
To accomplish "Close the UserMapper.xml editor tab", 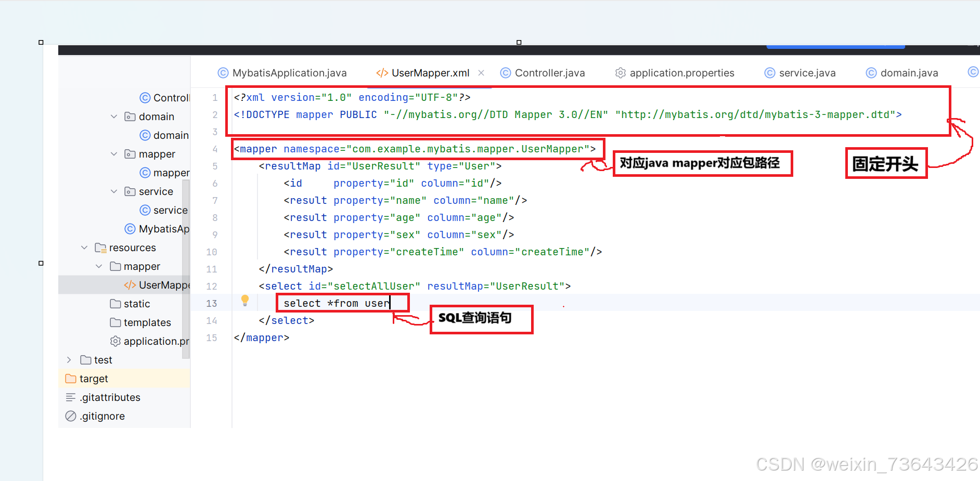I will [x=481, y=73].
